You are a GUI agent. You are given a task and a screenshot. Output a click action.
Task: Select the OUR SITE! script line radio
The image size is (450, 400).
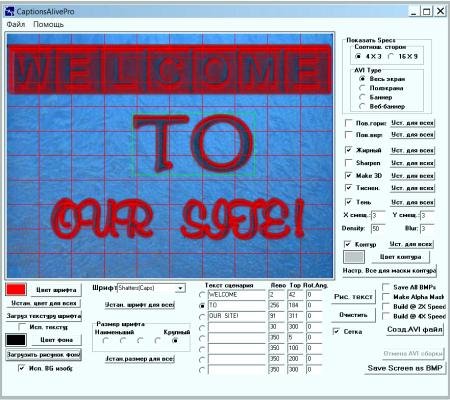pos(202,316)
